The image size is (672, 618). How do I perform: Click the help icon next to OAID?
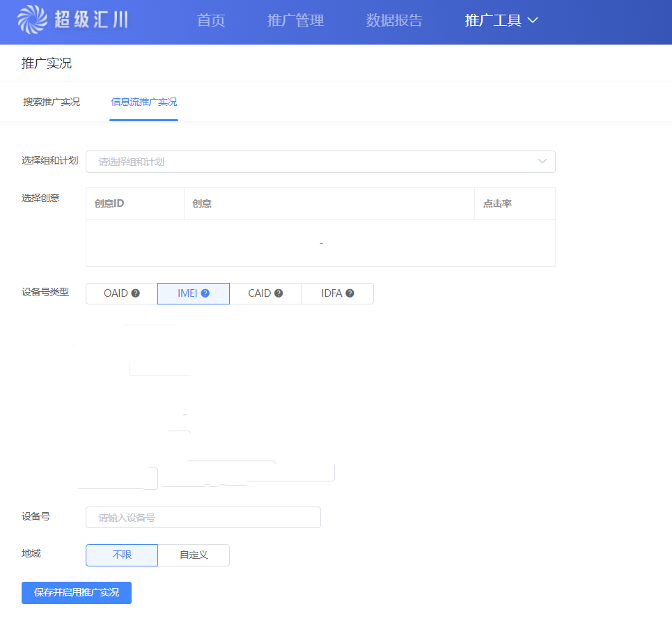135,293
